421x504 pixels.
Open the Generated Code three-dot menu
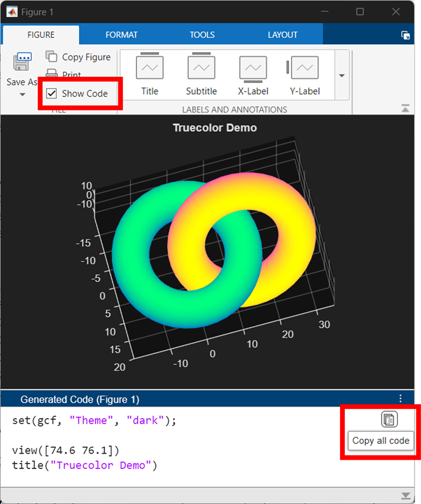(400, 399)
